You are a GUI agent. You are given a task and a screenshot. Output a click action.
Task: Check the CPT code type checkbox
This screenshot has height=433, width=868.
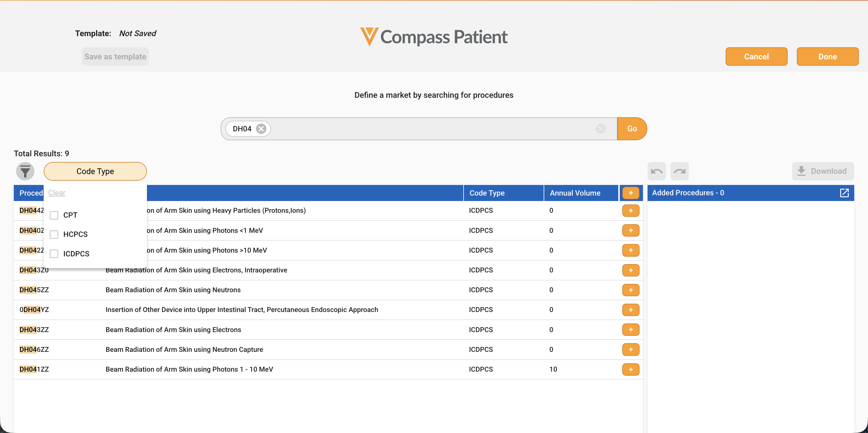[x=54, y=215]
